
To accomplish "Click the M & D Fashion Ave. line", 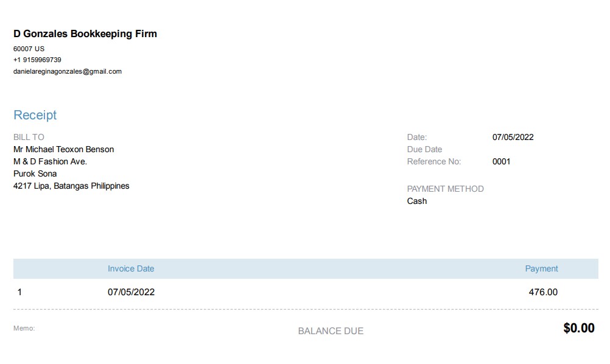I will pyautogui.click(x=50, y=161).
